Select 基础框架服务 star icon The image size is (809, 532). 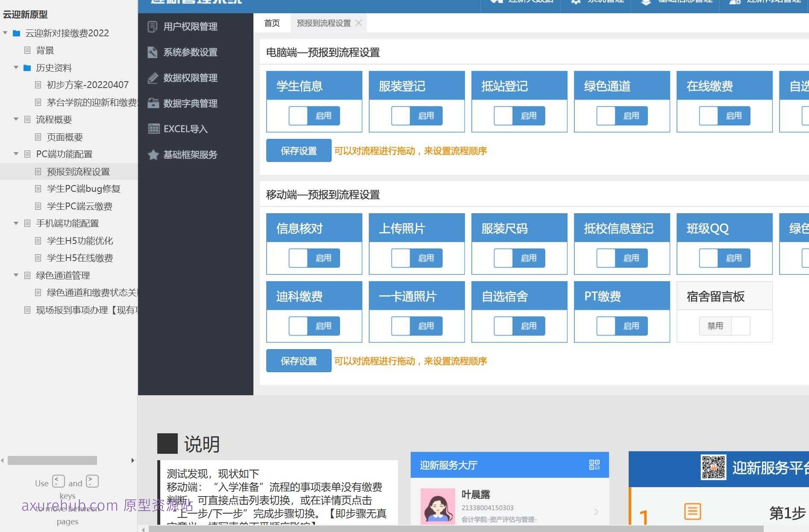pyautogui.click(x=153, y=155)
